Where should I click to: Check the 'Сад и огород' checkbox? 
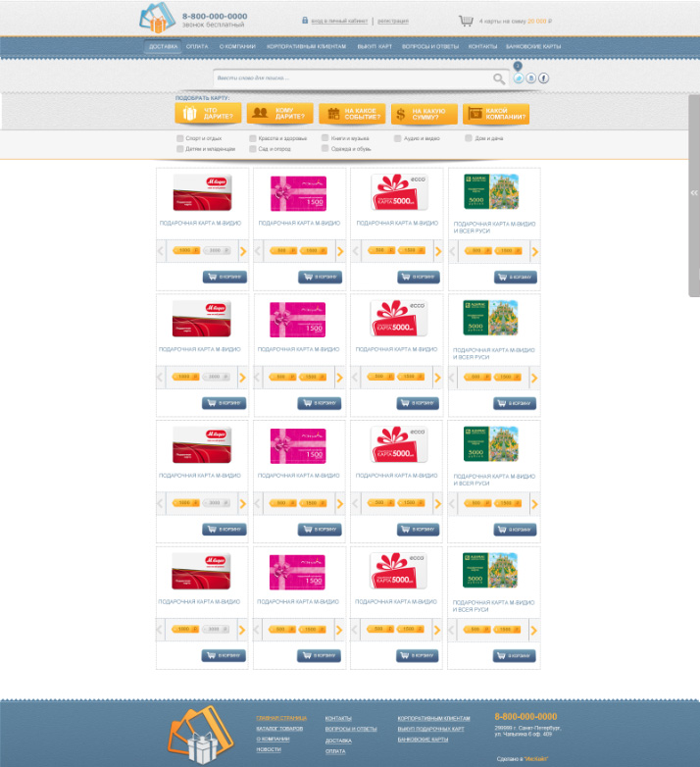252,149
